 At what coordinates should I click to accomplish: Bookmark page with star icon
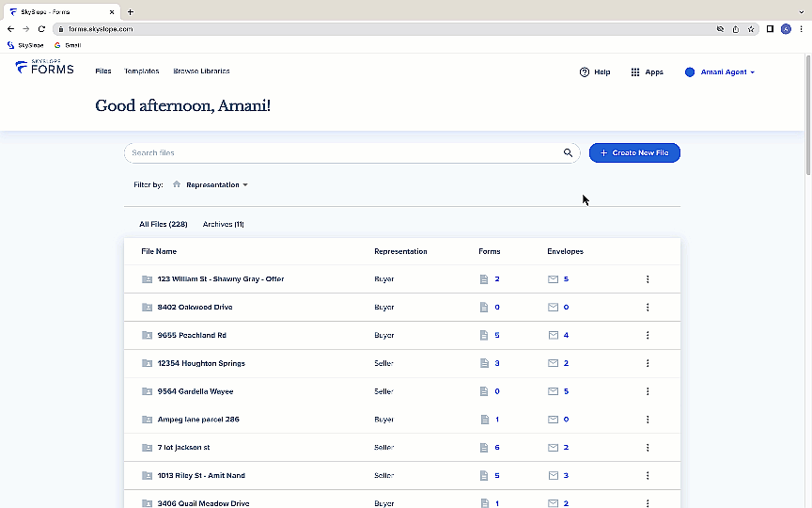751,29
